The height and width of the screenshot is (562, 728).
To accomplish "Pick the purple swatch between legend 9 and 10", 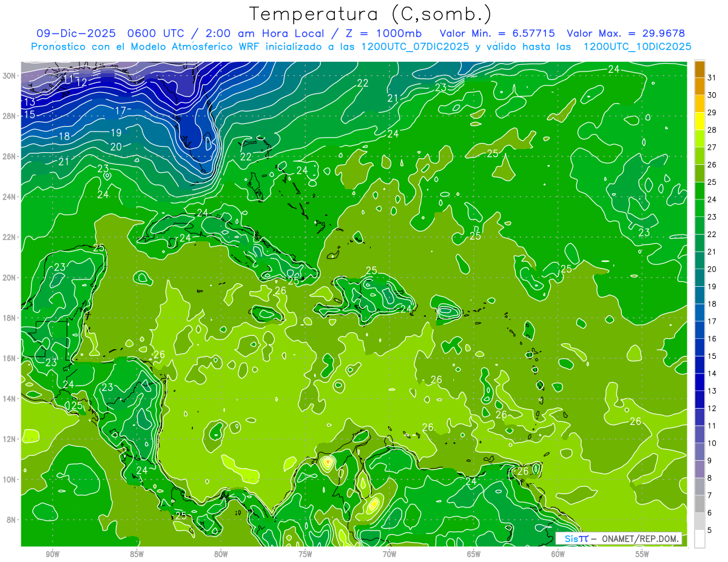I will pos(699,452).
